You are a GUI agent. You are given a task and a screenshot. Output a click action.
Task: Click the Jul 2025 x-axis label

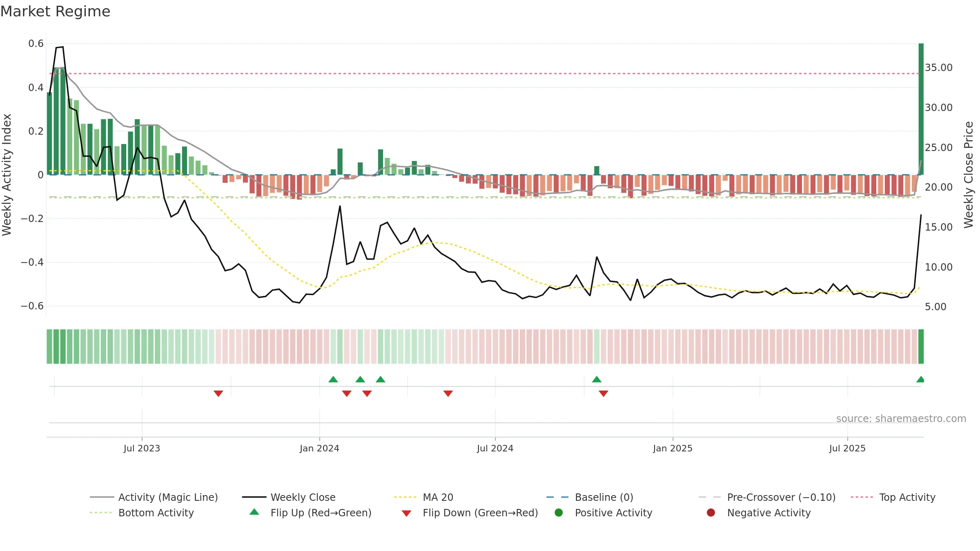click(x=847, y=449)
